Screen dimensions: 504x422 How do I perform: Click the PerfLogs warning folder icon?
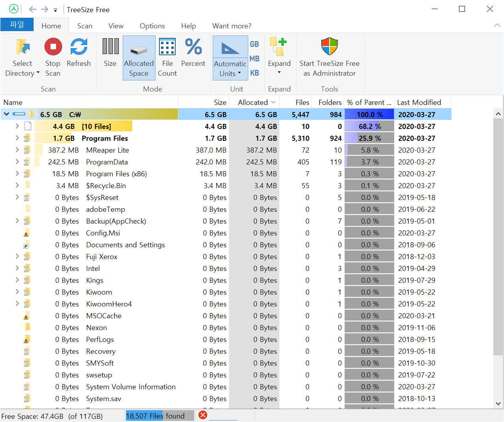(27, 340)
